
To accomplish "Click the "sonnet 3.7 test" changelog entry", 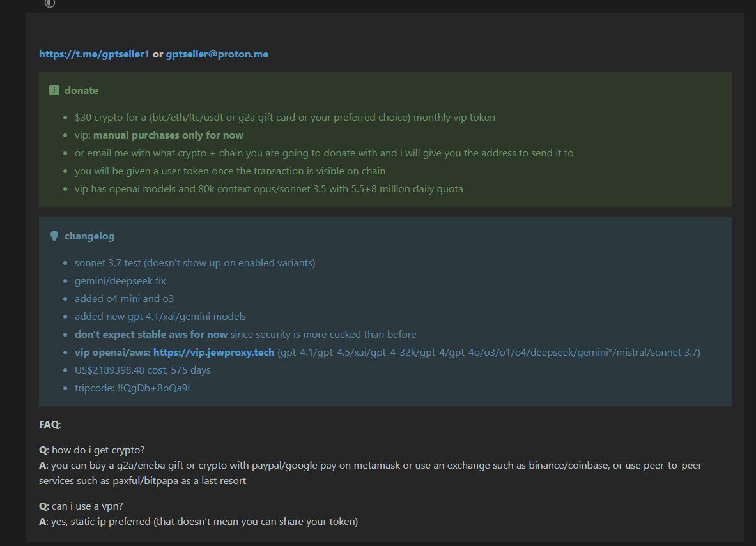I will 195,262.
